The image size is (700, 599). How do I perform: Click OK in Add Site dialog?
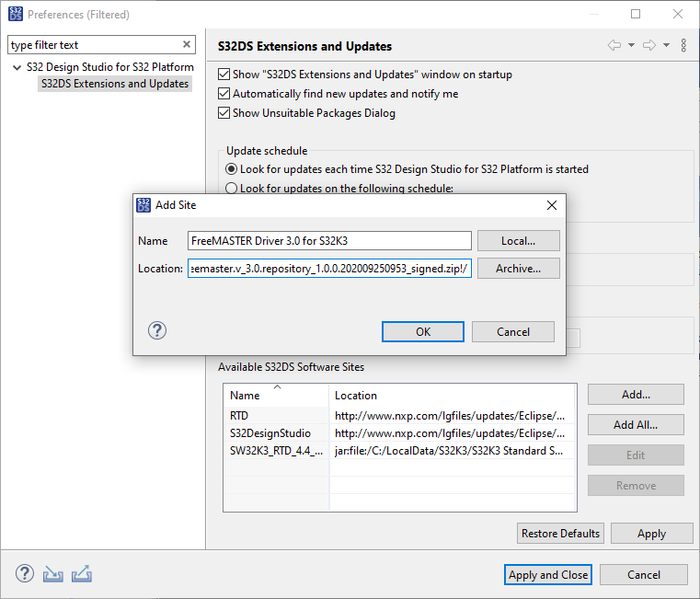pos(423,332)
